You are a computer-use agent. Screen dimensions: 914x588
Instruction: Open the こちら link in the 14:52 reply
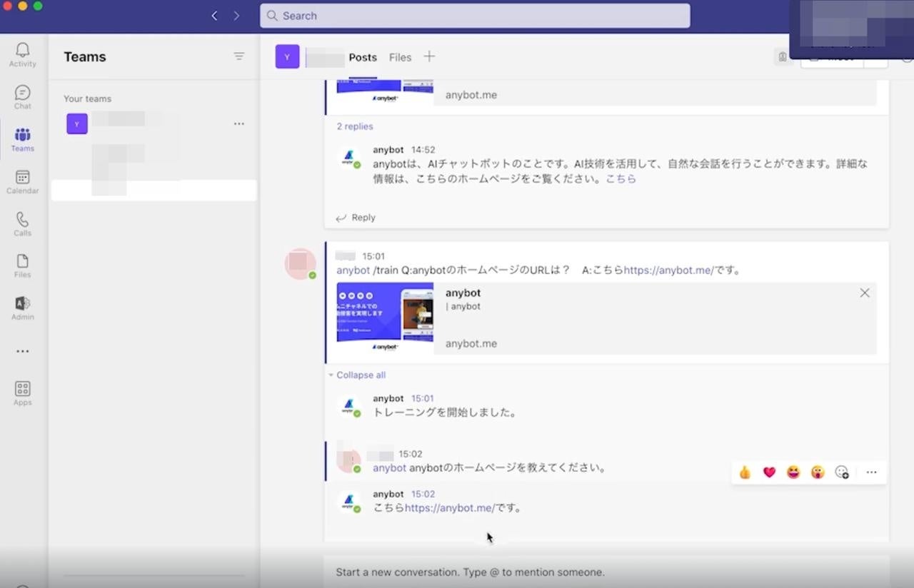[x=621, y=179]
